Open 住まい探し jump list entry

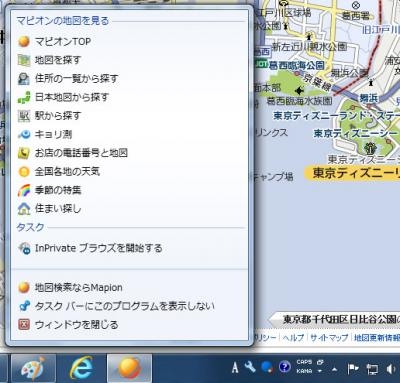[x=130, y=209]
